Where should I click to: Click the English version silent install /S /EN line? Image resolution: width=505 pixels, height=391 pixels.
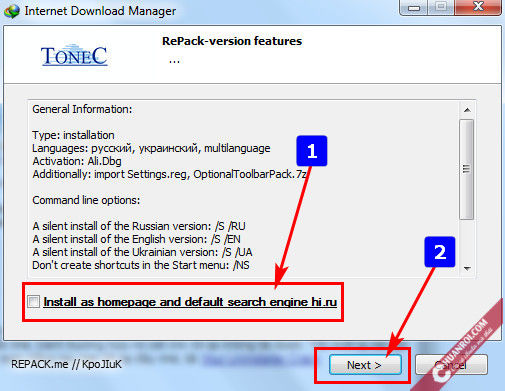click(x=136, y=239)
